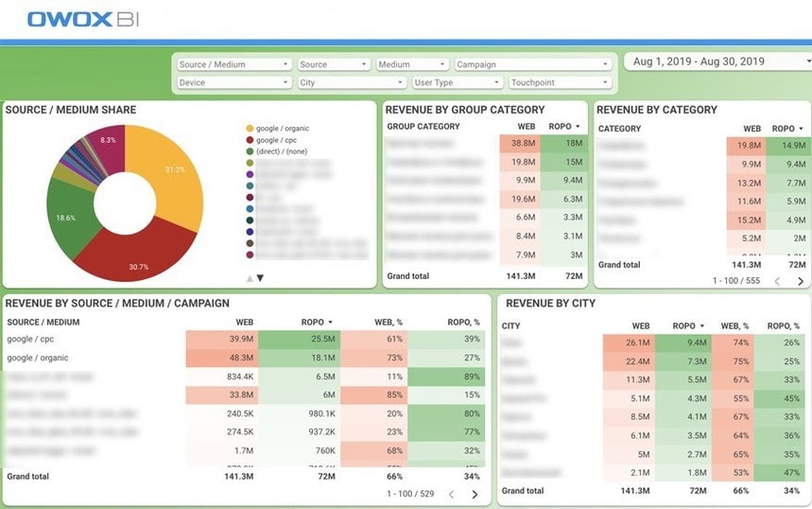812x509 pixels.
Task: Select google / organic legend color dot
Action: tap(250, 128)
